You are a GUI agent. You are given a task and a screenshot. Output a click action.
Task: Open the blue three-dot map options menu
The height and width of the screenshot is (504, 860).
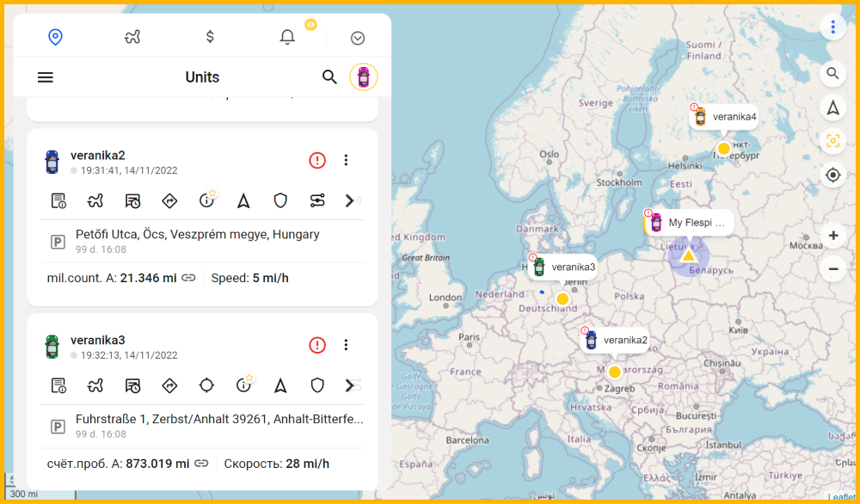click(x=832, y=27)
